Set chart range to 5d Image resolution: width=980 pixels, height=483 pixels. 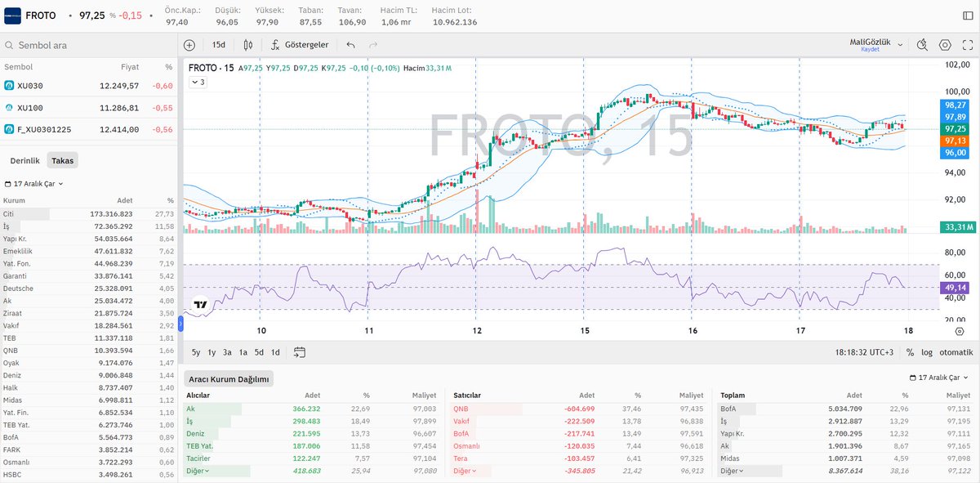259,352
